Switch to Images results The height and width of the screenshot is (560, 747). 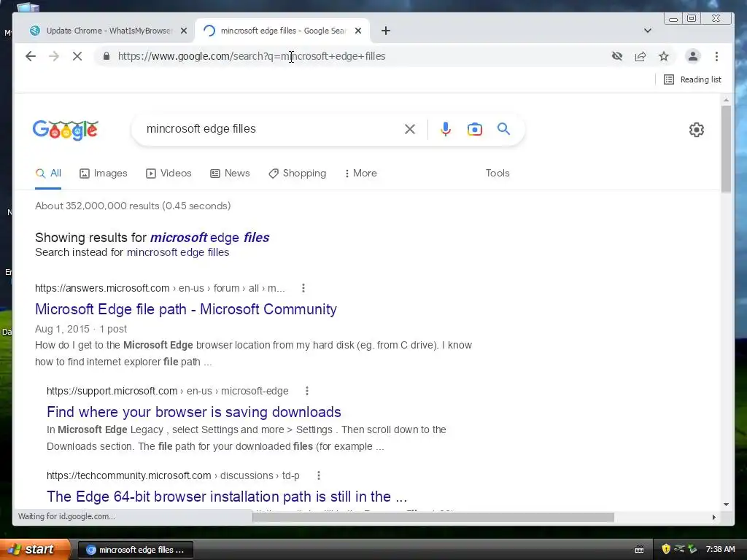[104, 174]
